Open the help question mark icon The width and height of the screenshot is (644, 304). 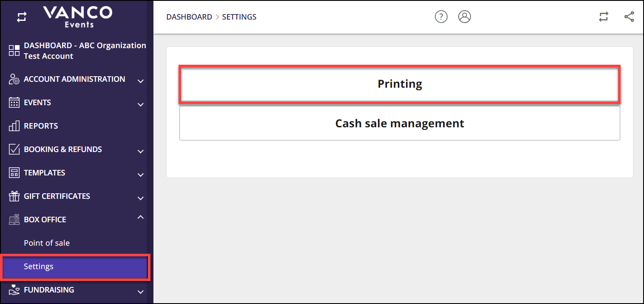coord(441,17)
